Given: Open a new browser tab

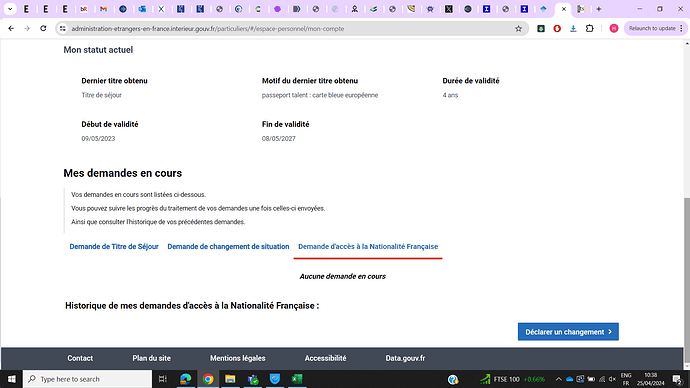Looking at the screenshot, I should [x=598, y=9].
